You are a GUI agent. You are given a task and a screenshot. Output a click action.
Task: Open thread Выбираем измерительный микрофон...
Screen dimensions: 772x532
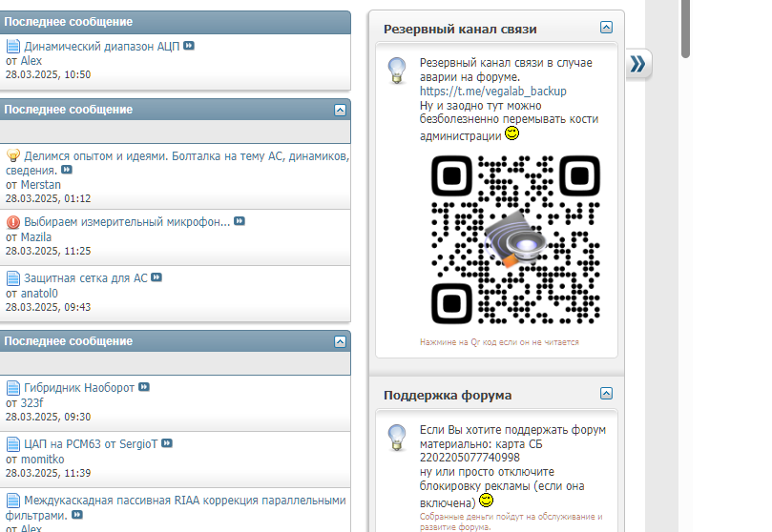click(127, 222)
